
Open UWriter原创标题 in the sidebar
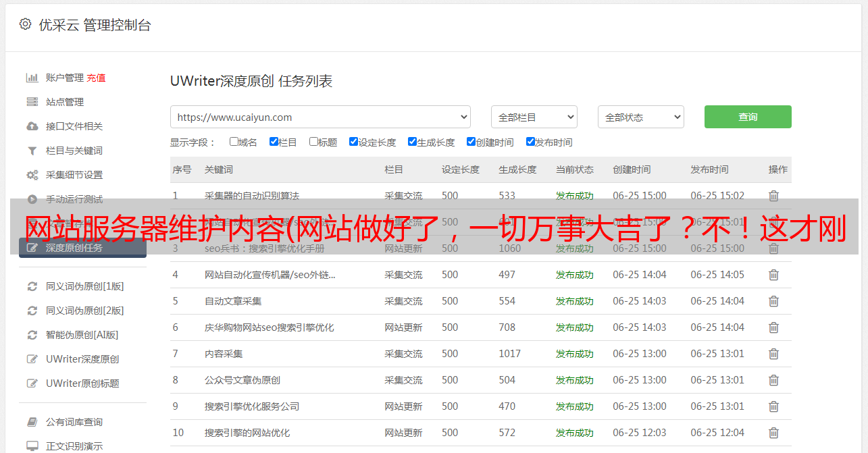pos(82,383)
